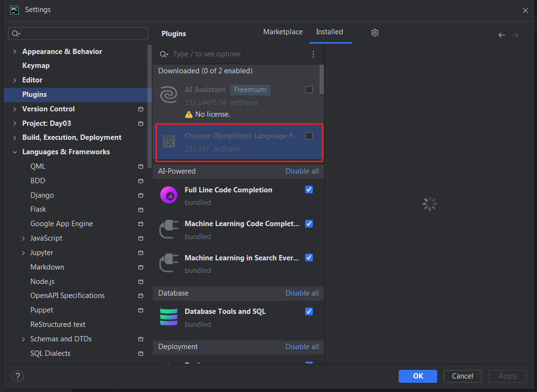Select Keymap in settings tree

pyautogui.click(x=36, y=66)
